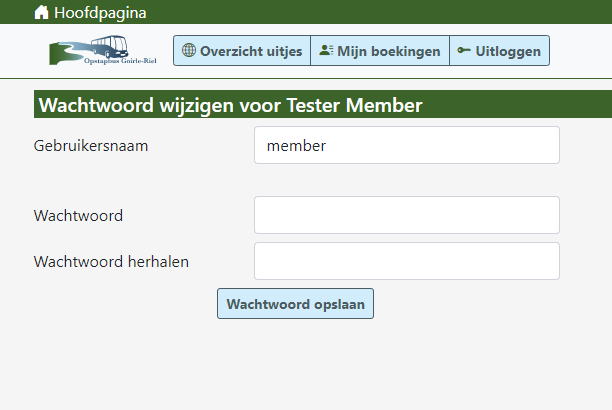Viewport: 612px width, 410px height.
Task: Click the people icon on Mijn boekingen
Action: coord(326,50)
